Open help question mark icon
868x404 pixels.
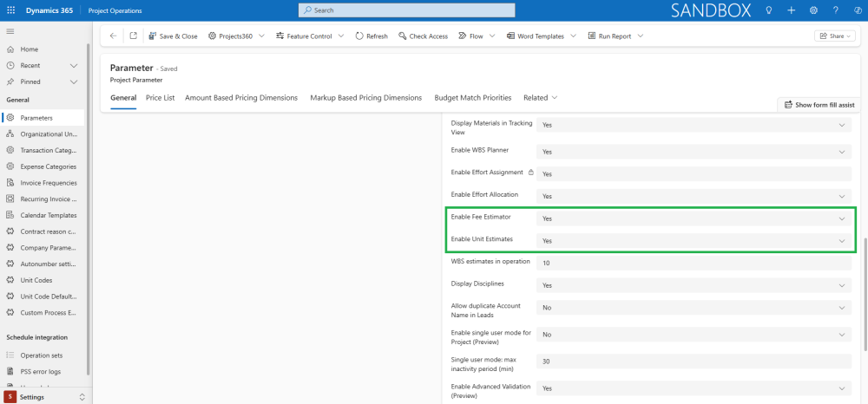coord(835,10)
